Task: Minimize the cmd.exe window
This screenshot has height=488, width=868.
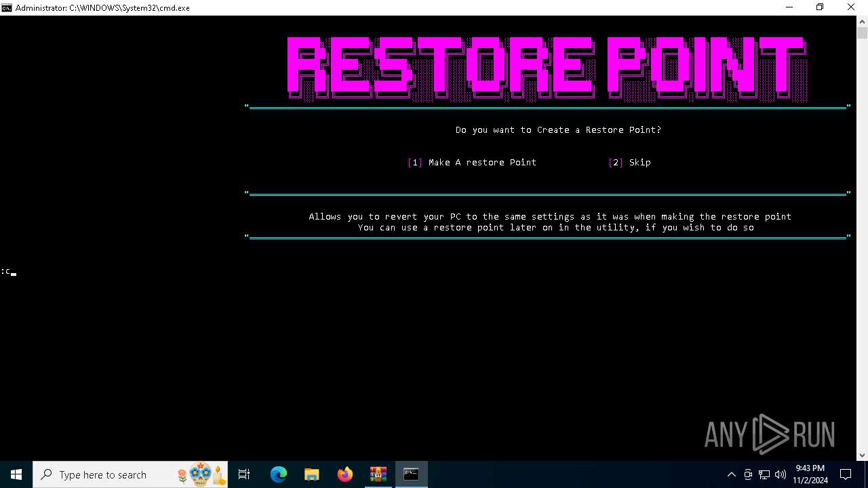Action: 789,7
